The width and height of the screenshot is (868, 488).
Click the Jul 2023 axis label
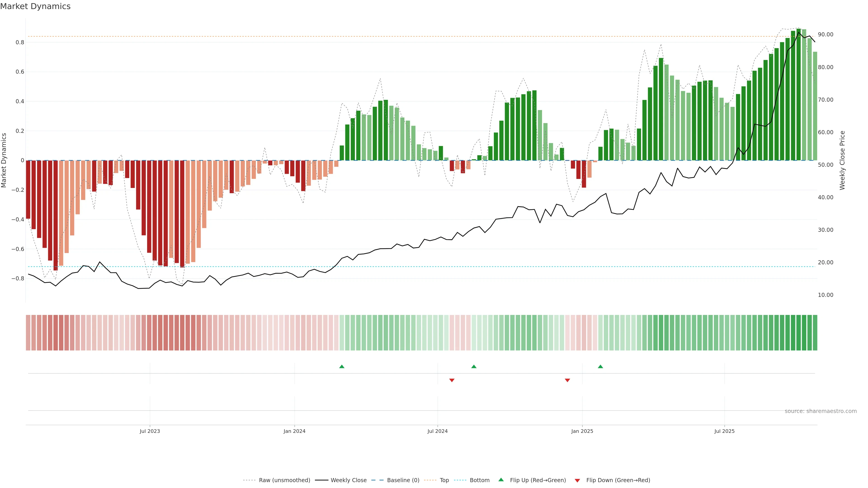[x=150, y=431]
